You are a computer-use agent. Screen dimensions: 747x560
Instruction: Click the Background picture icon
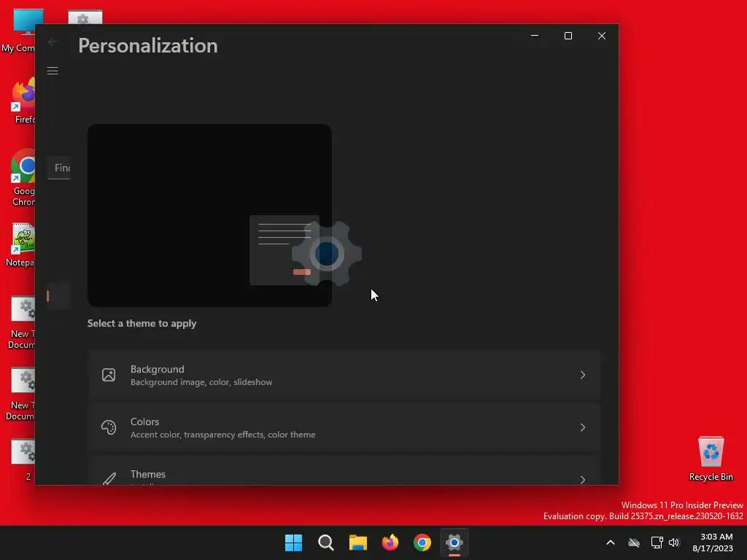coord(109,376)
